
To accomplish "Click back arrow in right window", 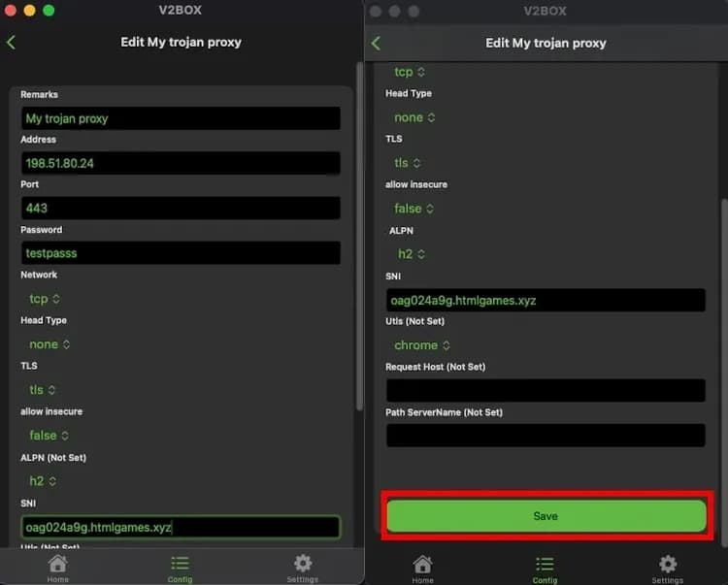I will 377,44.
